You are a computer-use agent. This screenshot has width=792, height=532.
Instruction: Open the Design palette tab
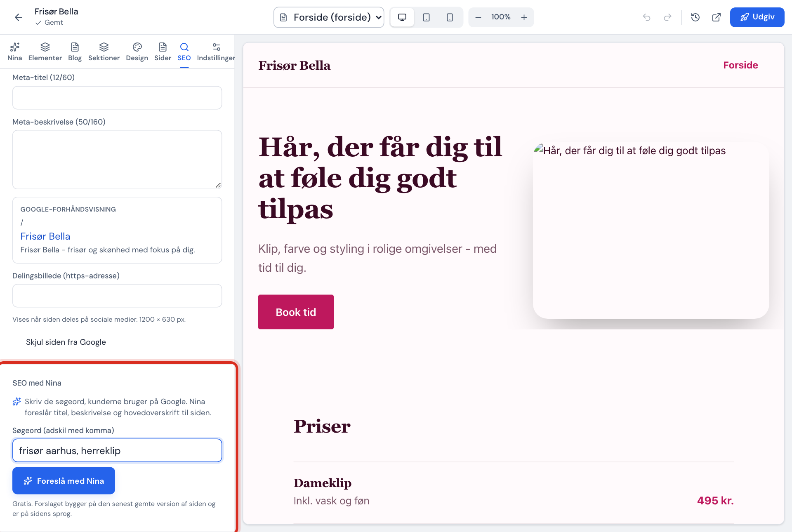(137, 52)
